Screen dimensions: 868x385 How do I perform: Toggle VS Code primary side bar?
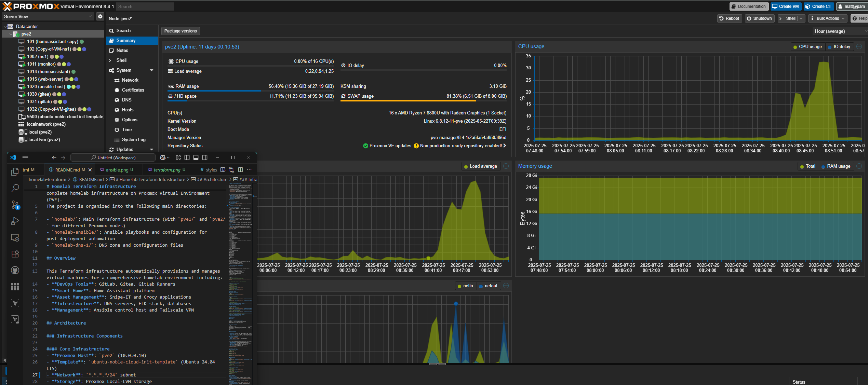(187, 157)
